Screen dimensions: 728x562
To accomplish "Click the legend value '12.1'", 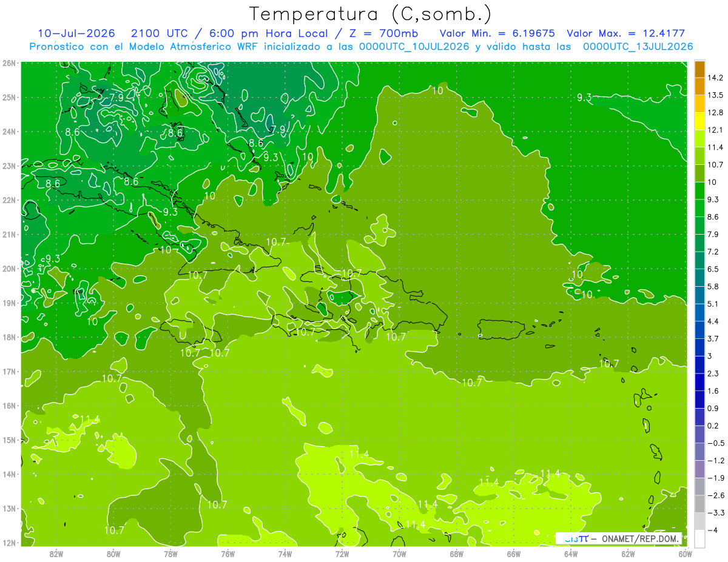I will pos(715,130).
